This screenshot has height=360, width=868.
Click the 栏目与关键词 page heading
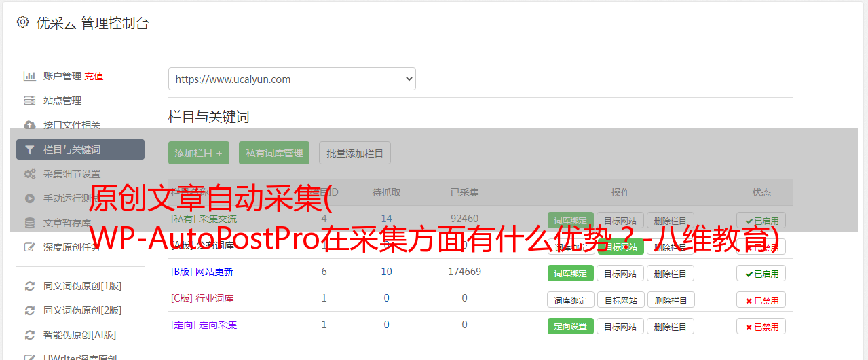click(x=208, y=117)
